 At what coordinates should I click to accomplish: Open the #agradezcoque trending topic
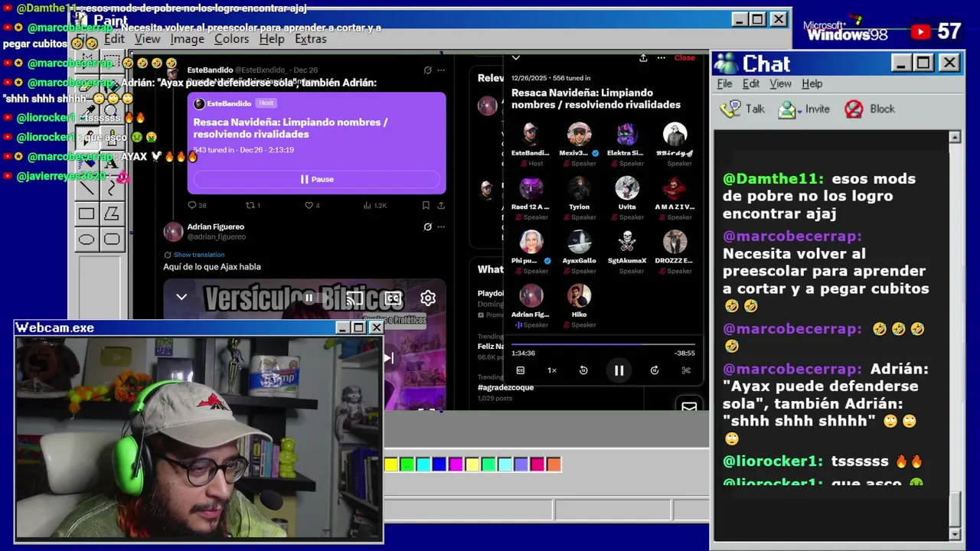click(505, 387)
